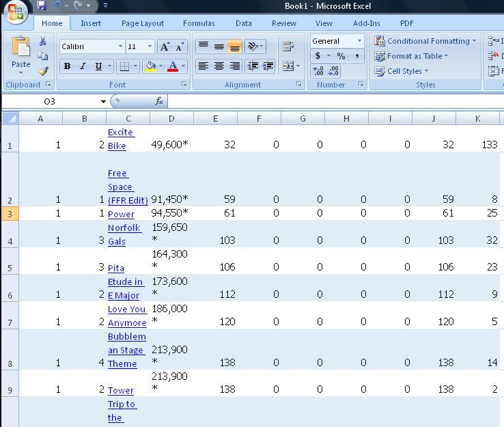Click the Wrap Text icon
Screen dimensions: 504x427
288,46
